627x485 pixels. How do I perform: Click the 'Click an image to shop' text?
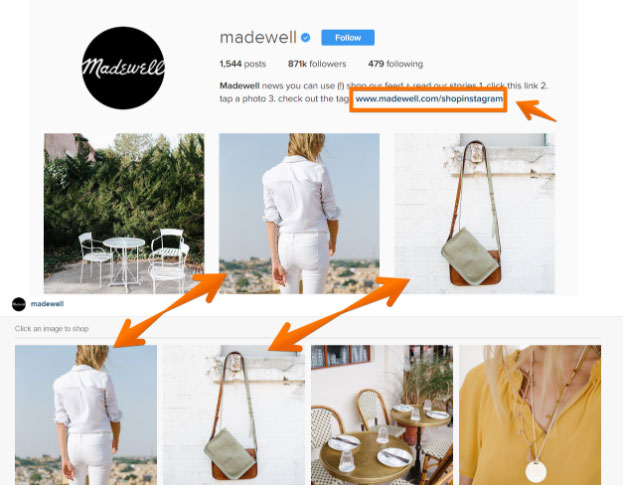[x=52, y=329]
